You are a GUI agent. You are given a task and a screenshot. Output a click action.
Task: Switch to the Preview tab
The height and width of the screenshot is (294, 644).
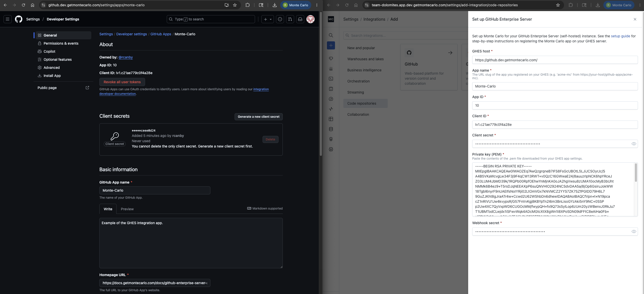(x=127, y=209)
